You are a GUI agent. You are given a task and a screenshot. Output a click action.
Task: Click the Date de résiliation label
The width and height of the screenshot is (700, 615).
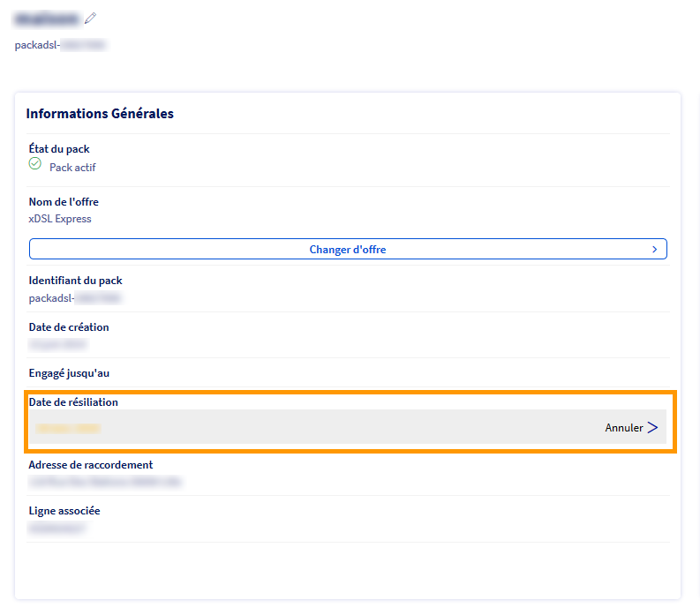(73, 402)
